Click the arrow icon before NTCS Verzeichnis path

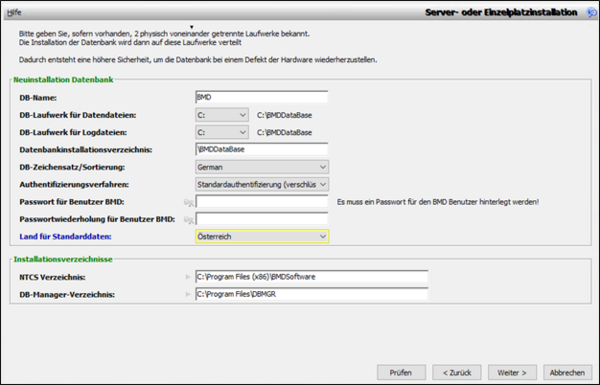pos(188,277)
